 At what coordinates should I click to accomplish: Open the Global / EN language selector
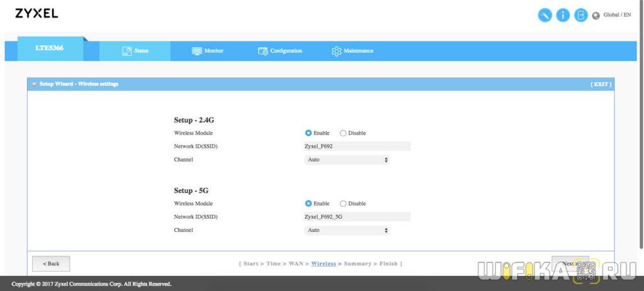click(x=617, y=15)
